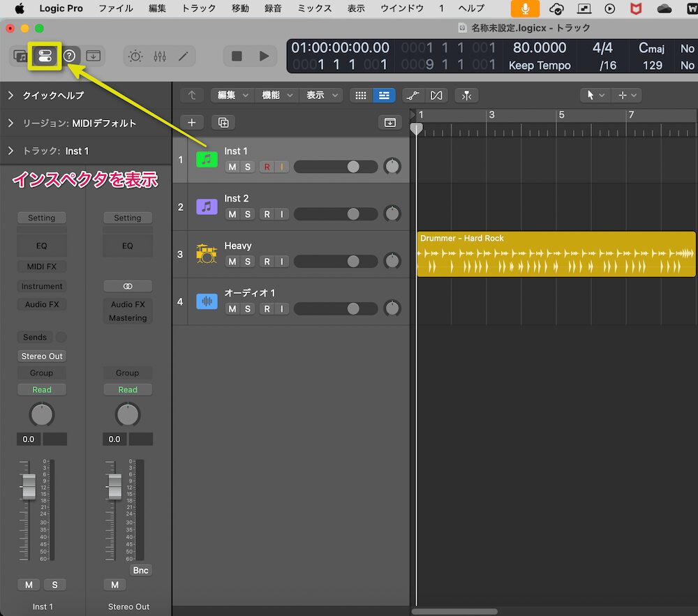Select Drummer - Hard Rock region

tap(556, 254)
